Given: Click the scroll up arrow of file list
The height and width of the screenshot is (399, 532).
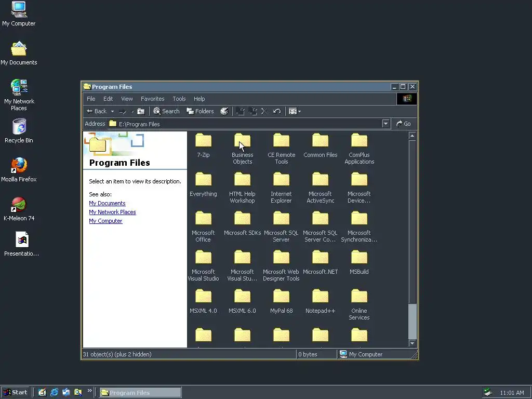Looking at the screenshot, I should (x=412, y=136).
